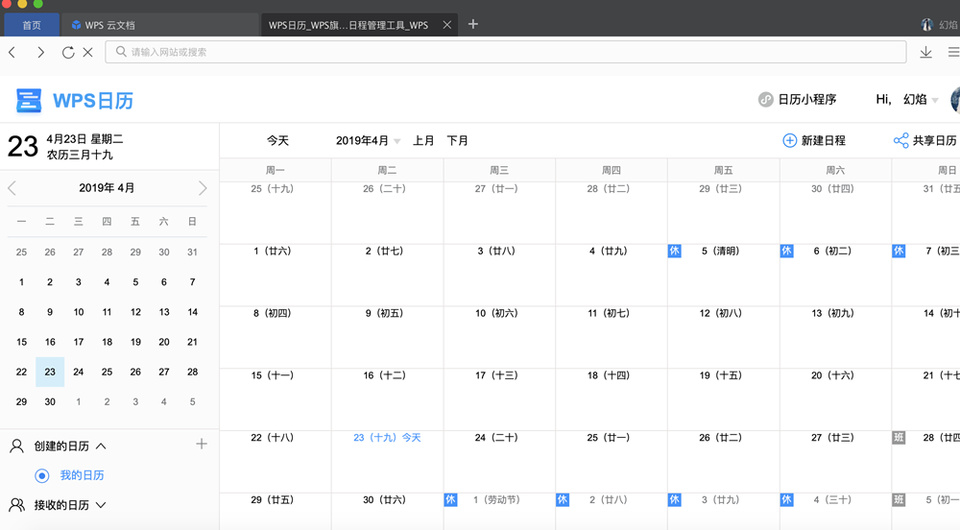
Task: Click the 休 badge on May 2
Action: tap(562, 500)
